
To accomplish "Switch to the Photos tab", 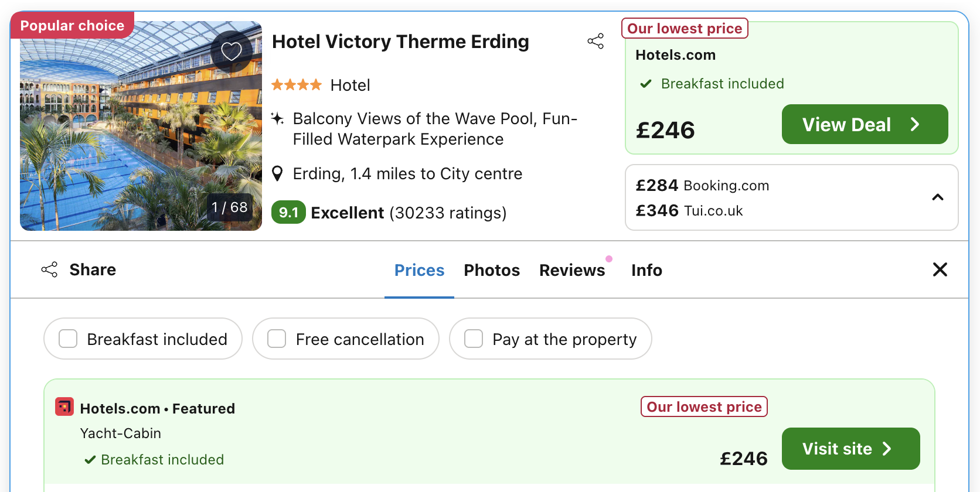I will click(x=492, y=270).
